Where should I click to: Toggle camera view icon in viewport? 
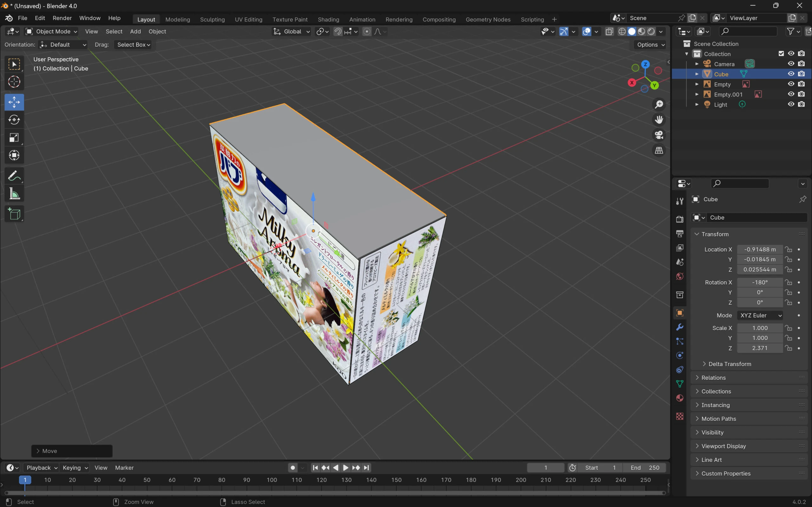pyautogui.click(x=659, y=135)
